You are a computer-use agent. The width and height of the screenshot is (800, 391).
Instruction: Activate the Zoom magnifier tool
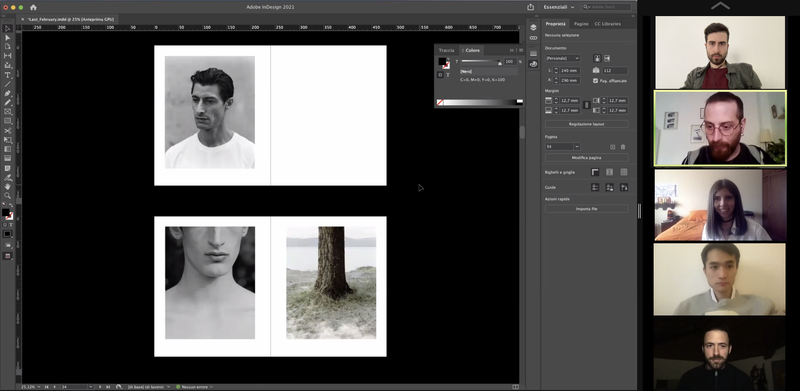coord(8,196)
